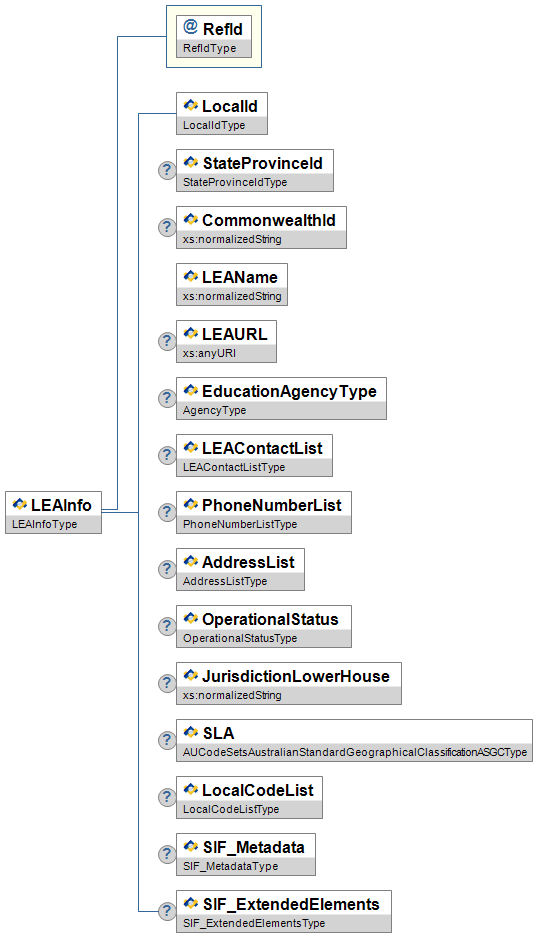The image size is (555, 937).
Task: Click the element icon in LEAInfo node
Action: click(x=20, y=504)
